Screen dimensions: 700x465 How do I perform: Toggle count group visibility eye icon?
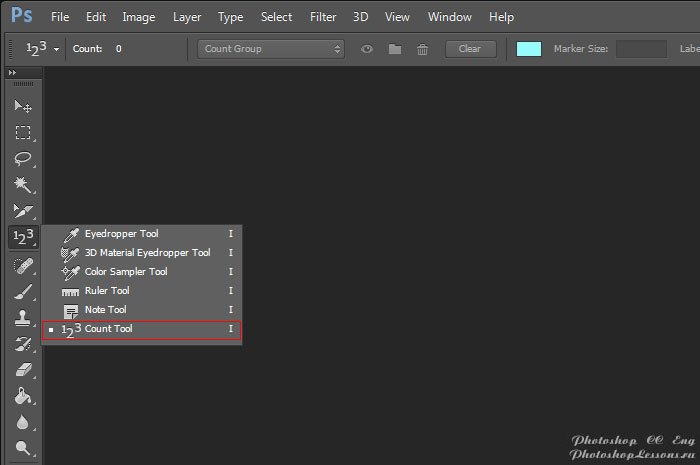367,49
